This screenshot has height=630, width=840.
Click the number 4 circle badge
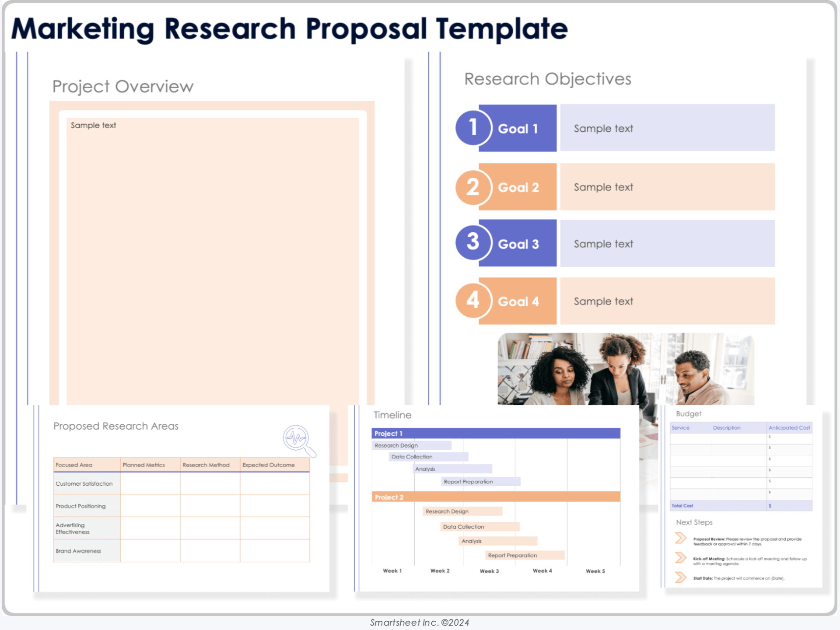[473, 301]
